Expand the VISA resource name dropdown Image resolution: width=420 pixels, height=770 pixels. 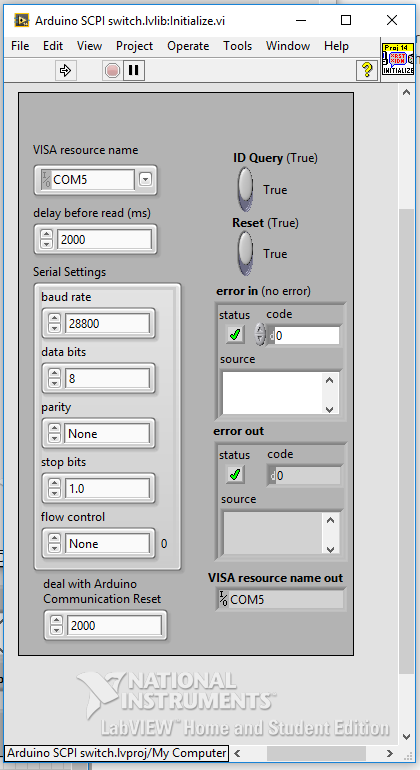coord(145,180)
